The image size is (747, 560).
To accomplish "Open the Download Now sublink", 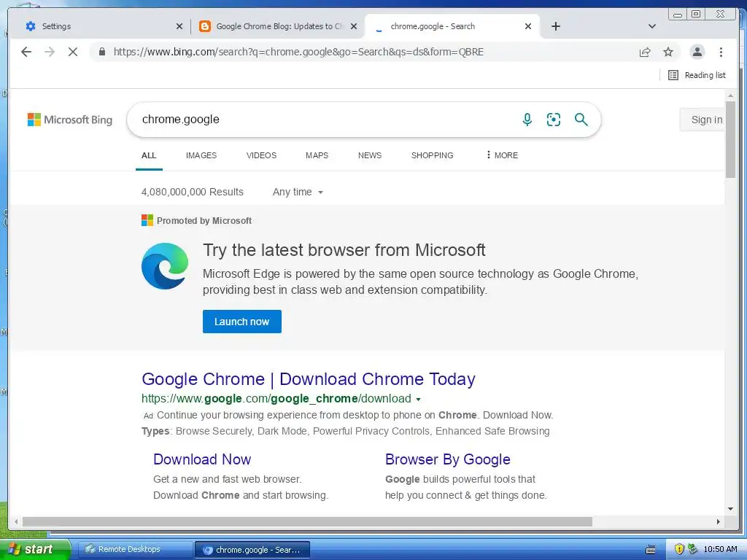I will coord(202,459).
